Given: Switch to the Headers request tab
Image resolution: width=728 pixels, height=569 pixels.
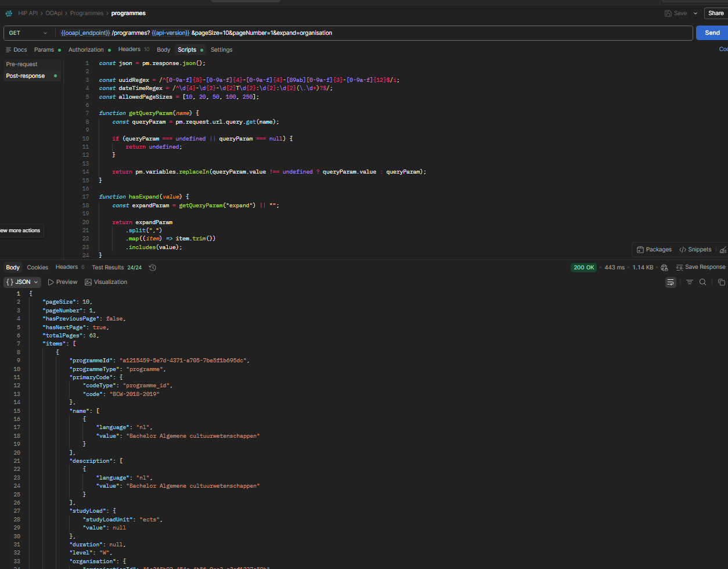Looking at the screenshot, I should pos(134,49).
